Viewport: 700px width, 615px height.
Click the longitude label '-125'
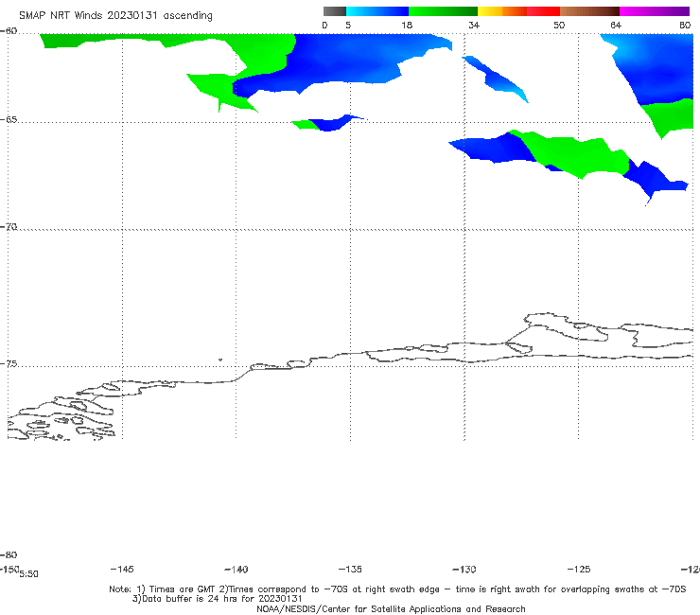click(x=579, y=569)
